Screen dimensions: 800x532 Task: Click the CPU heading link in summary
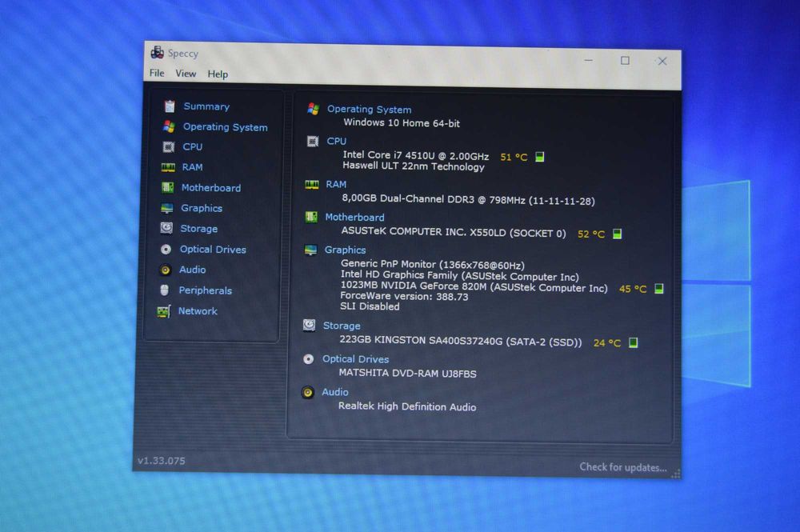pos(337,141)
